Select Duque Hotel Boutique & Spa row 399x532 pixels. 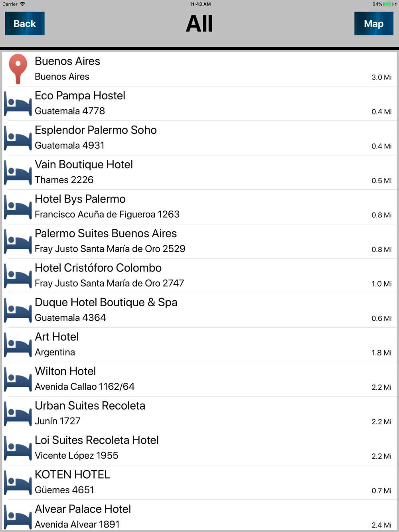click(x=199, y=310)
